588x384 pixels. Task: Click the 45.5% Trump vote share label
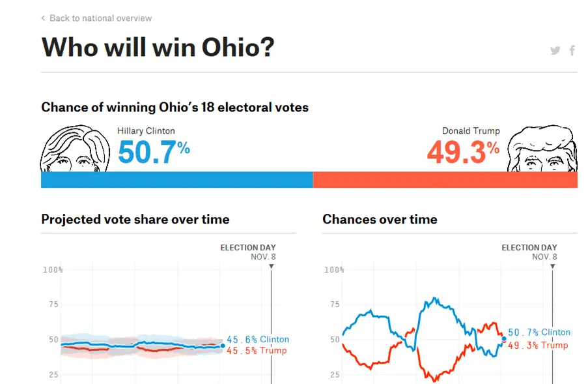coord(257,351)
